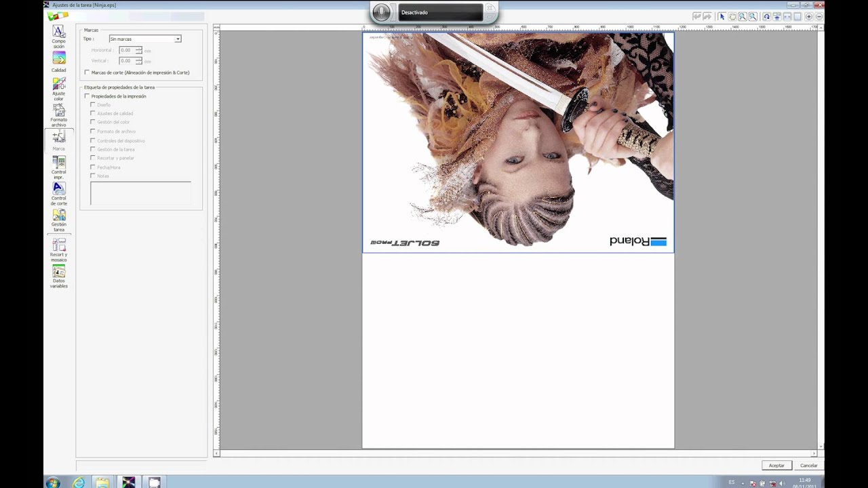The height and width of the screenshot is (488, 868).
Task: Open the Calidad settings icon
Action: click(59, 58)
